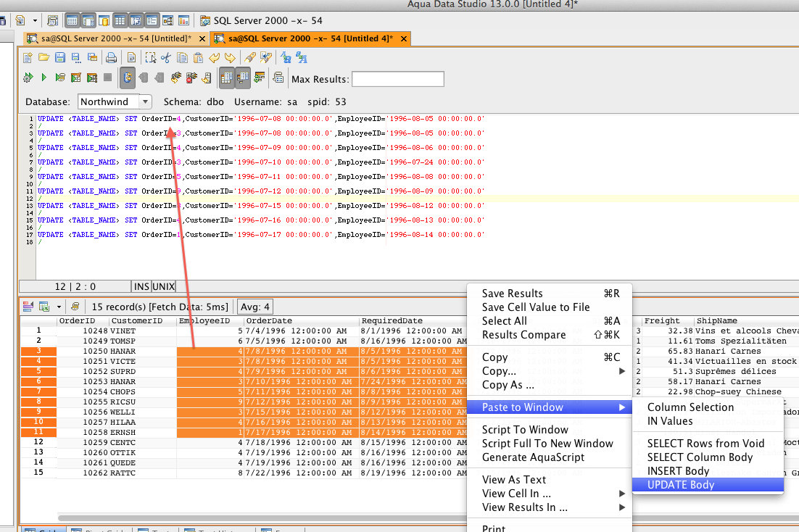Click the grey Stop execution square
Viewport: 799px width, 532px height.
coord(107,78)
